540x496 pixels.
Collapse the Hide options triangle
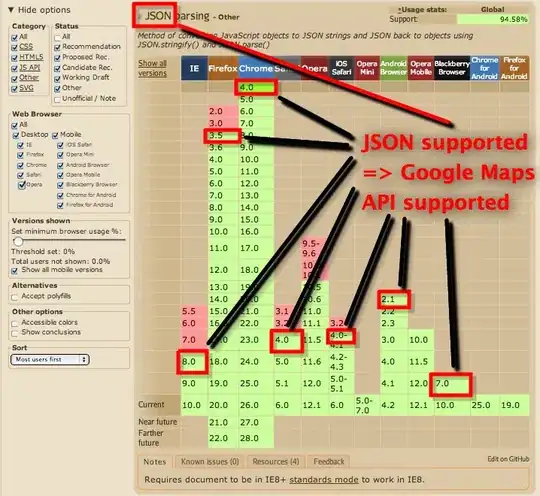[x=11, y=10]
